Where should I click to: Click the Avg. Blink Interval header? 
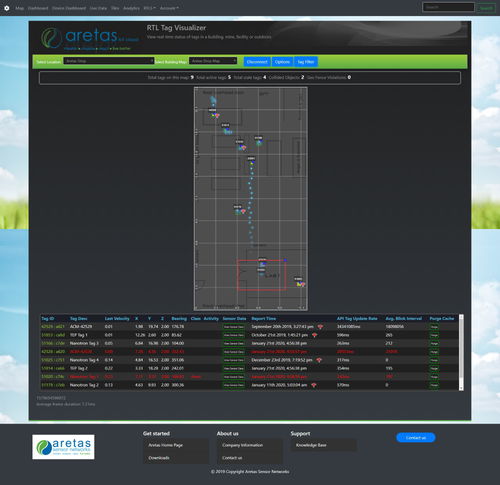point(404,319)
